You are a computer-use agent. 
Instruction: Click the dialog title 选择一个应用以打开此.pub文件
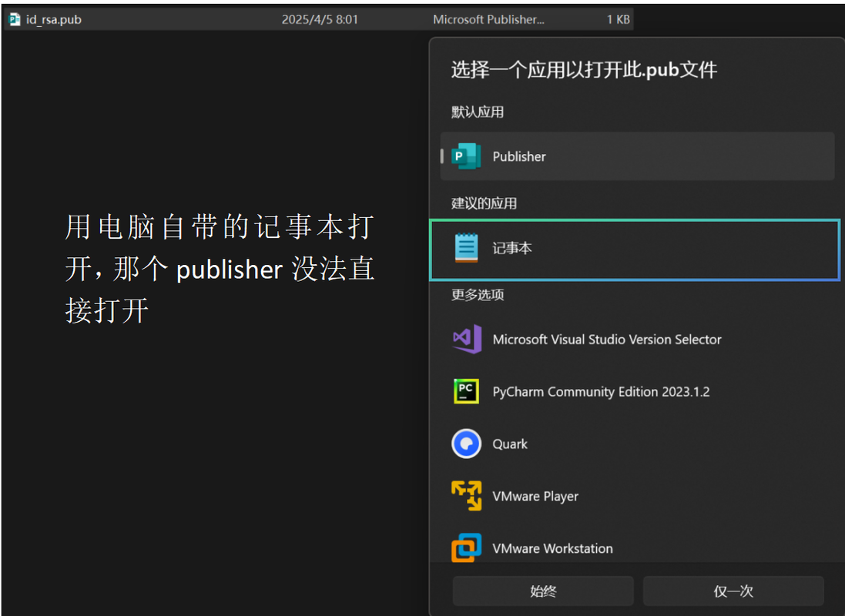coord(584,70)
